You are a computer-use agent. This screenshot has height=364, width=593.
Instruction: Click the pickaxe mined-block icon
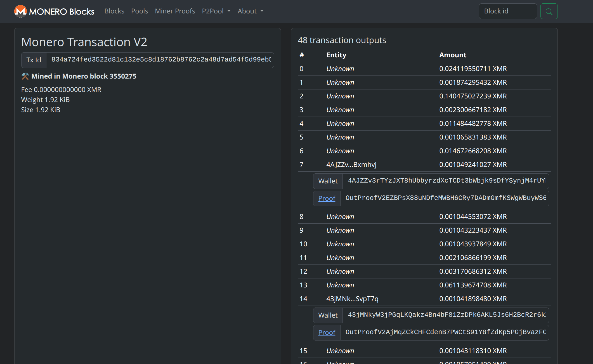tap(25, 76)
